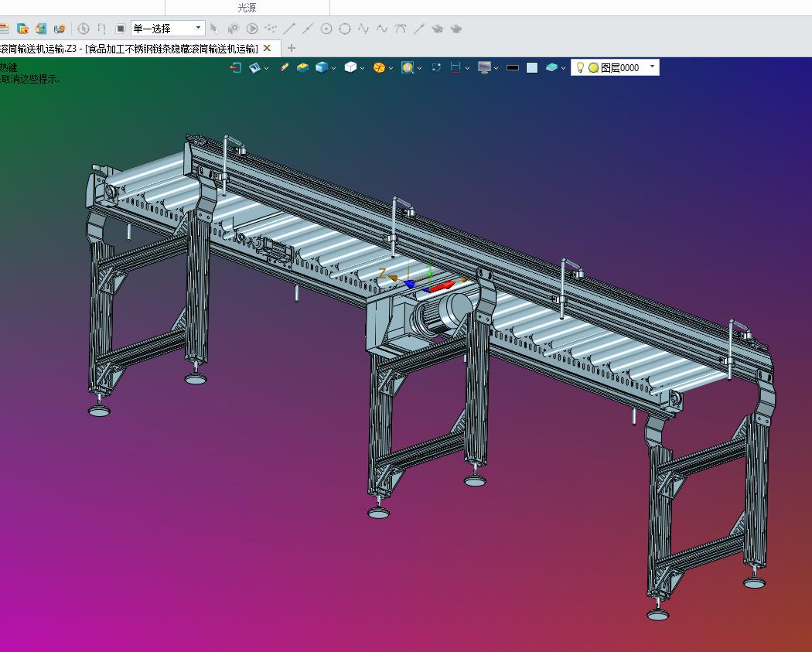Click the white cube view icon

click(x=350, y=67)
